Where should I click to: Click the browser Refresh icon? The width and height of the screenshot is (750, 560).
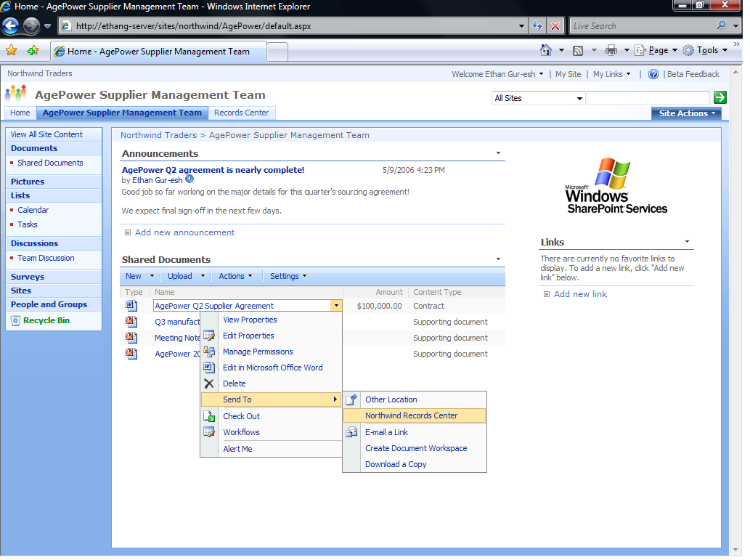click(537, 26)
